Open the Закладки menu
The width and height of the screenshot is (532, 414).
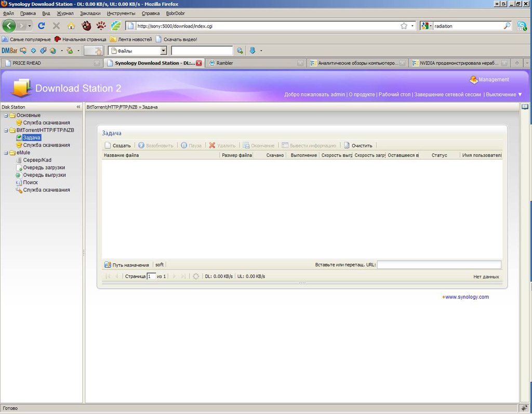(90, 13)
